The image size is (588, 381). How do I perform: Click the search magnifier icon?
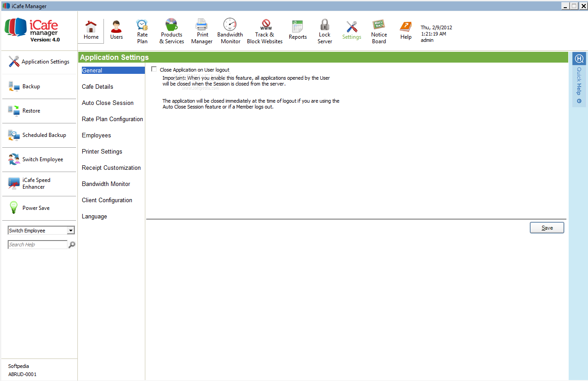(x=72, y=245)
